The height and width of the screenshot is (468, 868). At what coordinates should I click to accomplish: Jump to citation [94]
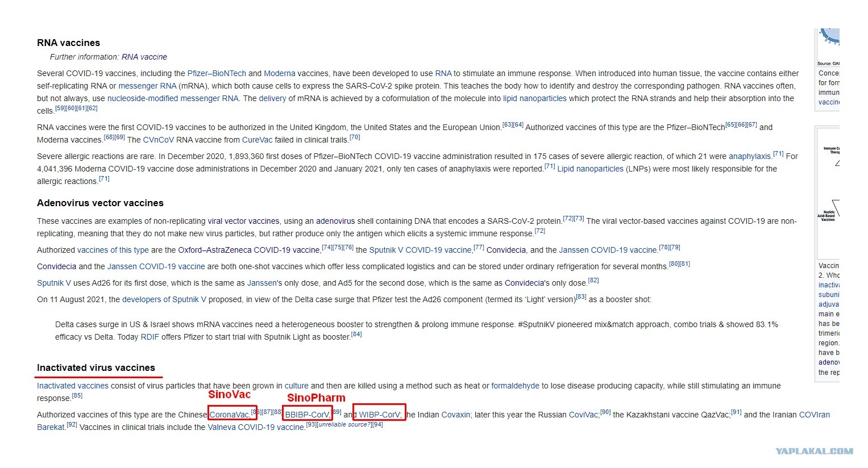tap(377, 424)
